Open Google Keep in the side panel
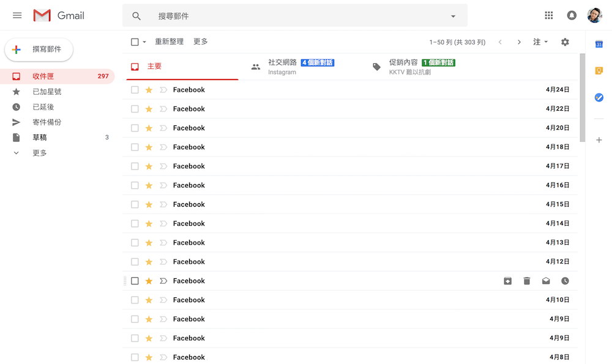Screen dimensions: 612x364 pos(599,70)
